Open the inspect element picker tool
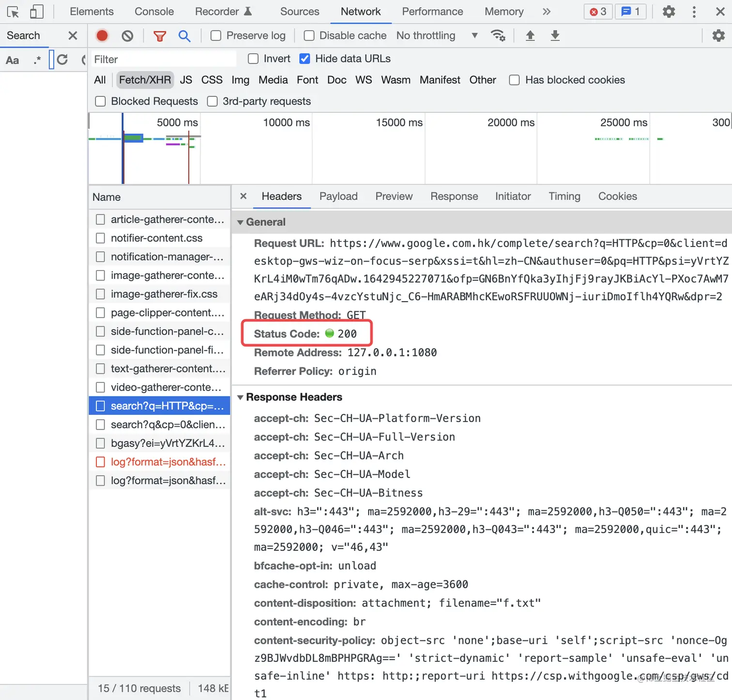 click(13, 12)
